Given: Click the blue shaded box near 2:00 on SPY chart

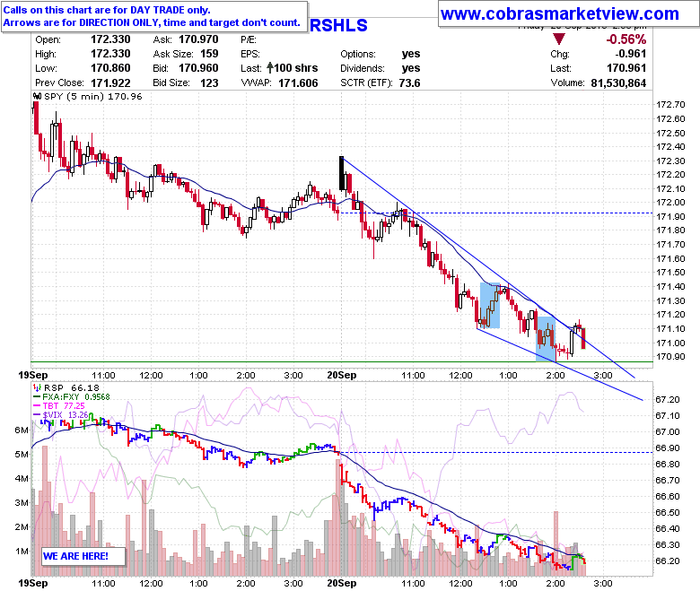Looking at the screenshot, I should [546, 339].
